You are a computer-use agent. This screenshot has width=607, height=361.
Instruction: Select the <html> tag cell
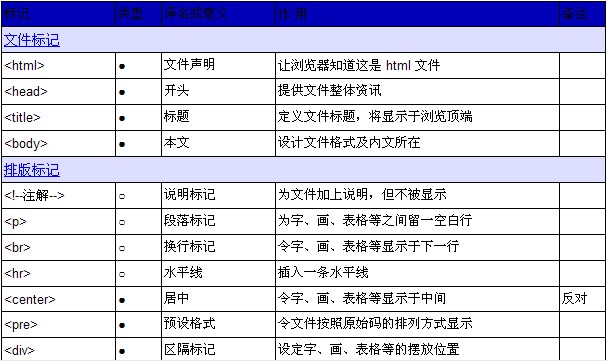click(58, 65)
